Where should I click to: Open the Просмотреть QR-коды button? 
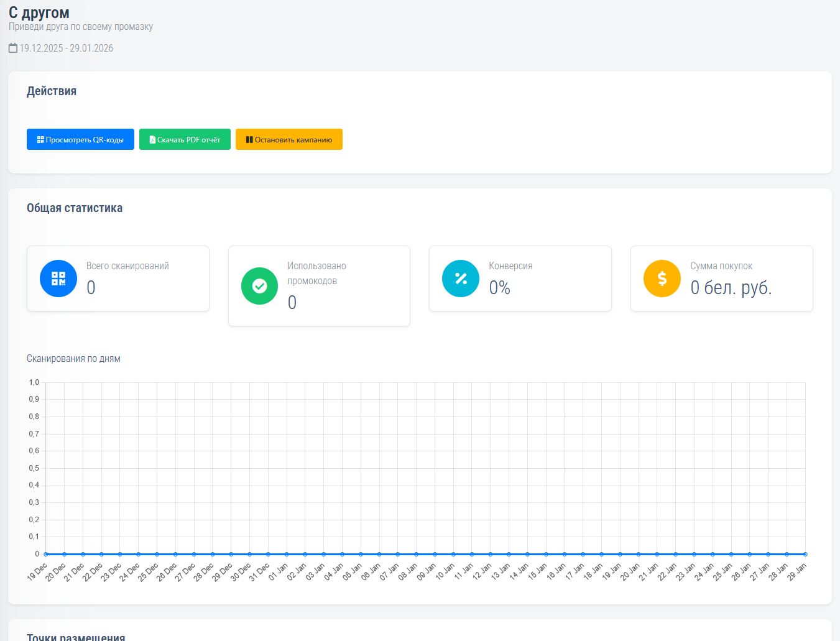[x=80, y=139]
